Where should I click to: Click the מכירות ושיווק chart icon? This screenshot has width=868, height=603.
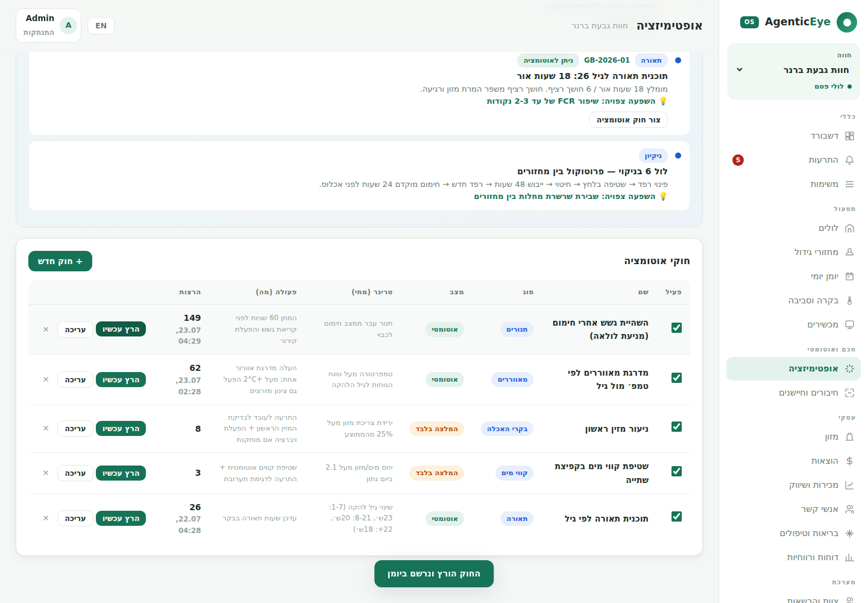click(x=849, y=485)
